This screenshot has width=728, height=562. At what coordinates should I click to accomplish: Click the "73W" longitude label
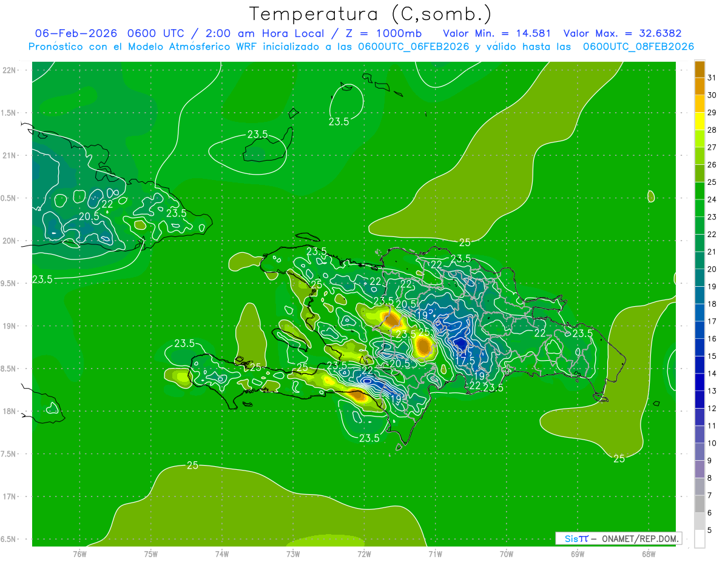tap(293, 554)
